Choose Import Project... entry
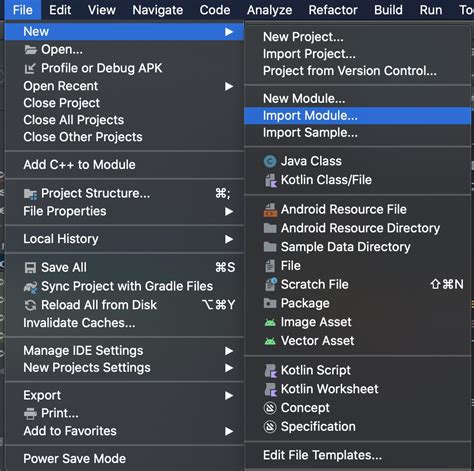 tap(358, 54)
